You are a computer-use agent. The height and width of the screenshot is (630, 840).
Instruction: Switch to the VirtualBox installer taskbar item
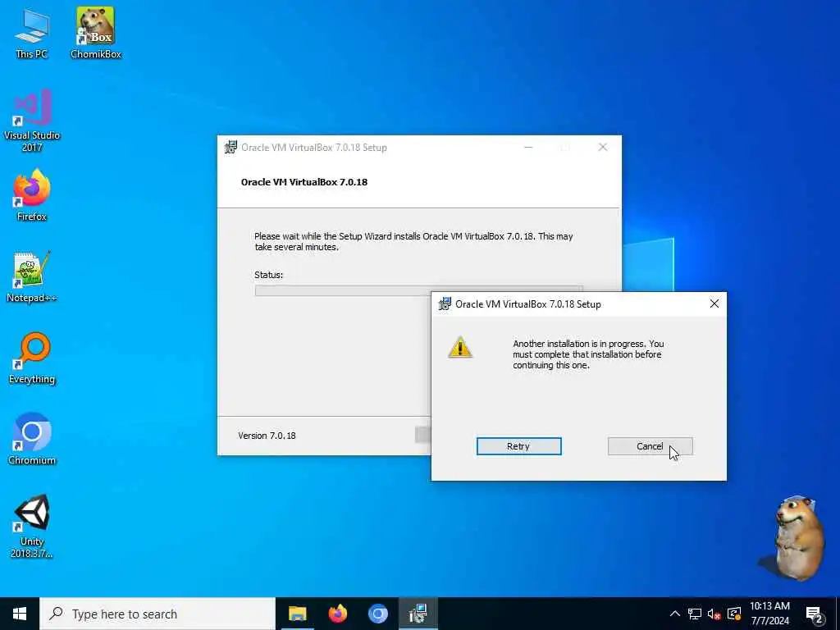click(x=418, y=614)
